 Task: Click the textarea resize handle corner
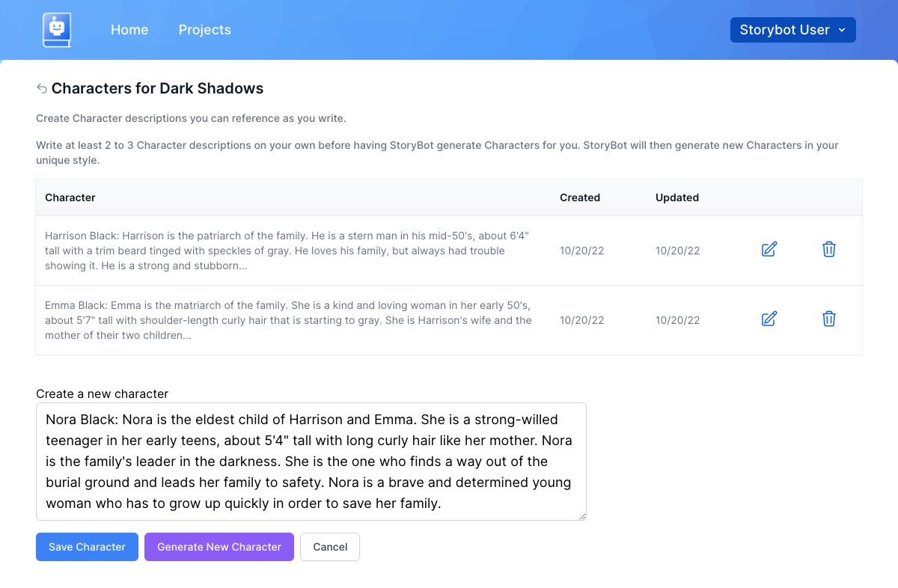click(581, 515)
